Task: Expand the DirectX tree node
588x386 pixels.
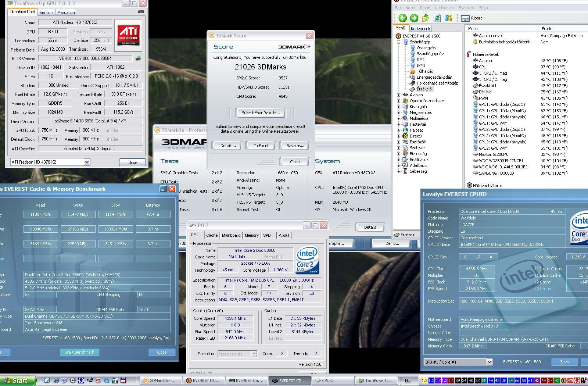Action: click(x=399, y=136)
